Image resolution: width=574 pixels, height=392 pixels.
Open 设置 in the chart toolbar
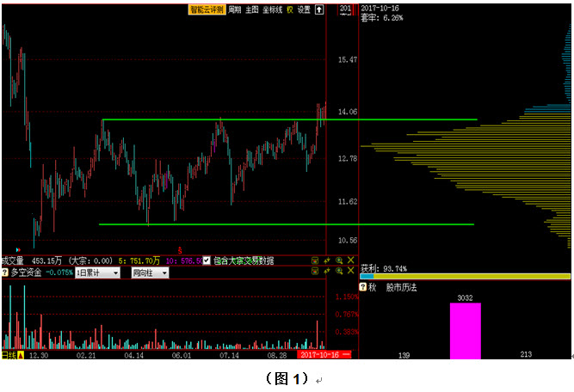304,10
